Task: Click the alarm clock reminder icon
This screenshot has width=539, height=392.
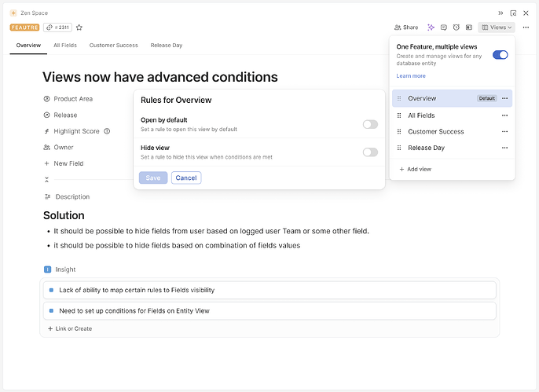Action: 456,27
